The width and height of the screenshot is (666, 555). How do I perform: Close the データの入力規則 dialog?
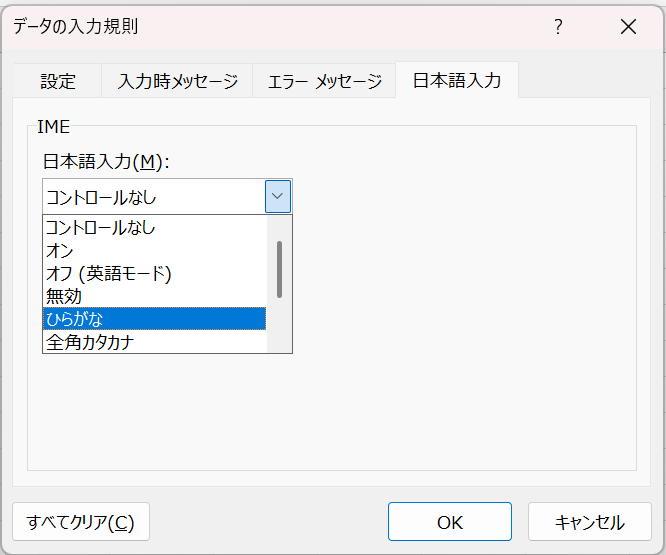[628, 27]
